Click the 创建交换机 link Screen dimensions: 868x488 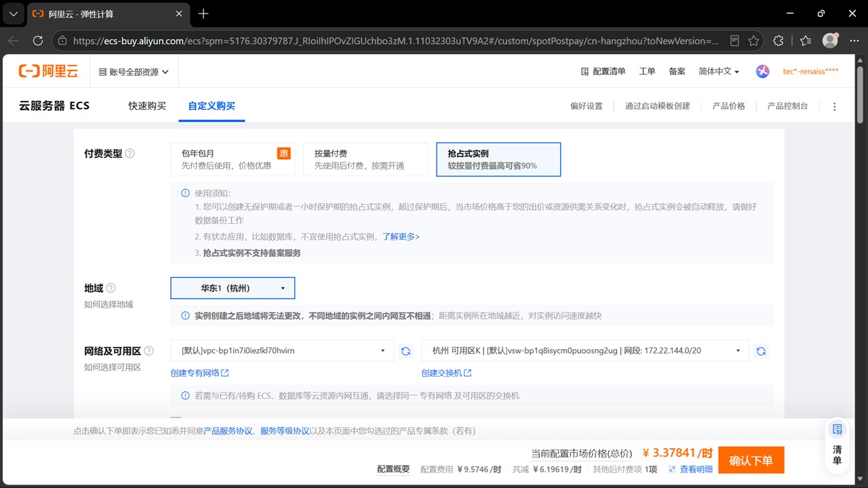pyautogui.click(x=446, y=373)
